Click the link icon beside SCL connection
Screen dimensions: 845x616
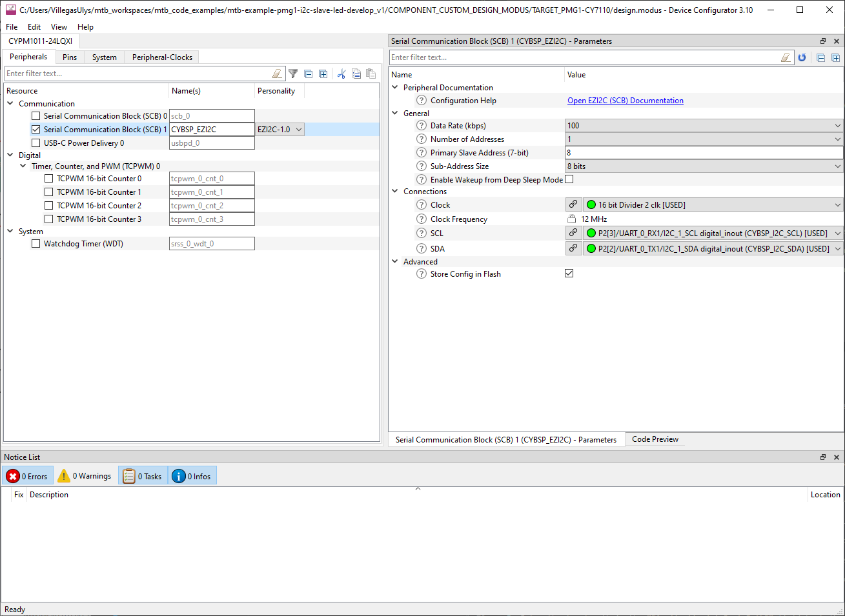pos(573,233)
